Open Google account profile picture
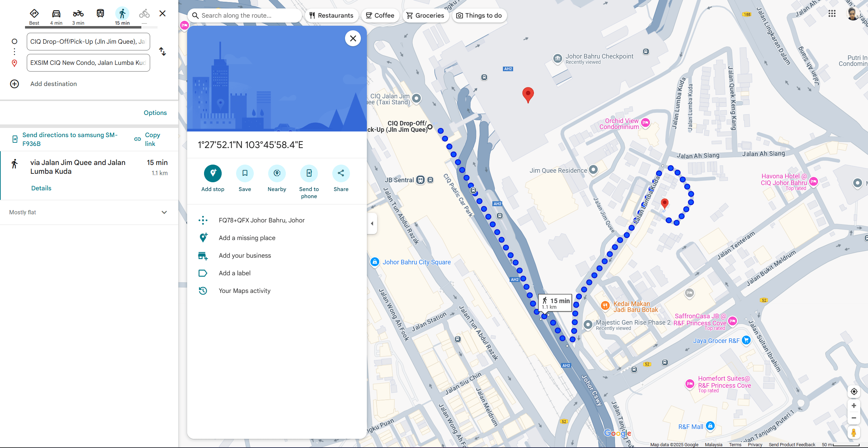868x448 pixels. 853,14
